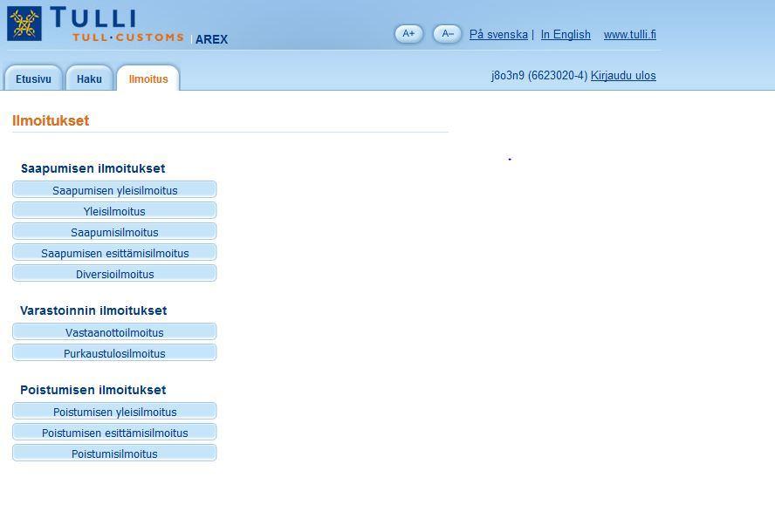775x532 pixels.
Task: Click the AREX application name text
Action: pos(211,39)
